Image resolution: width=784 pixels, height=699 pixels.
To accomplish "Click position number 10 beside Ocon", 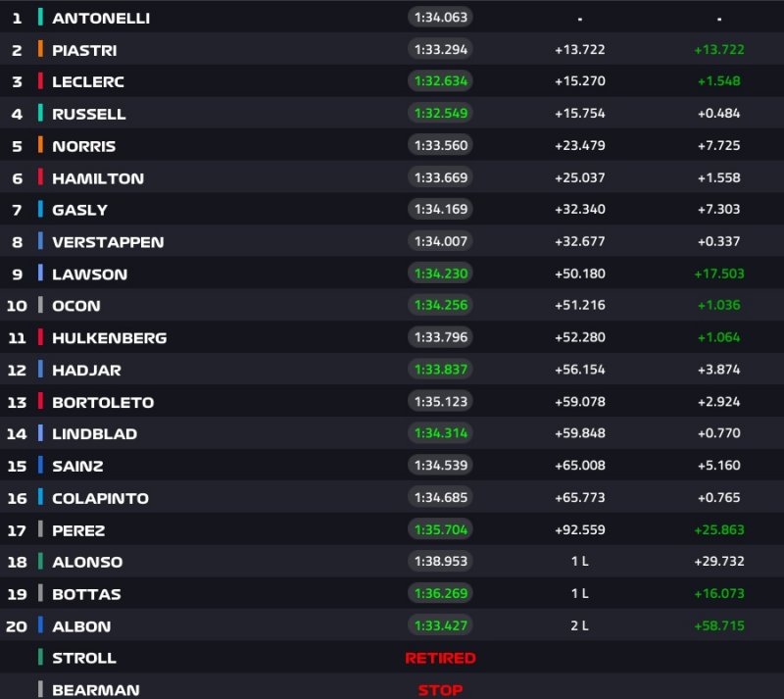I will [17, 306].
